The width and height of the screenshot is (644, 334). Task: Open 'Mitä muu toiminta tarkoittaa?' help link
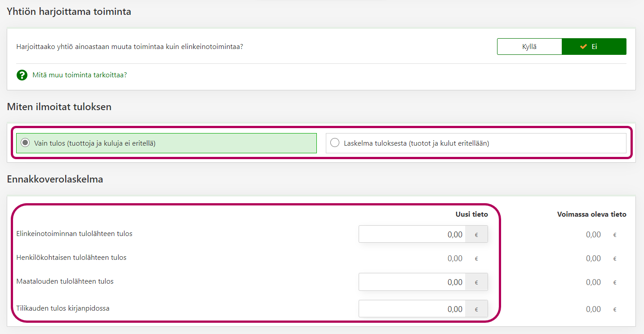coord(80,75)
